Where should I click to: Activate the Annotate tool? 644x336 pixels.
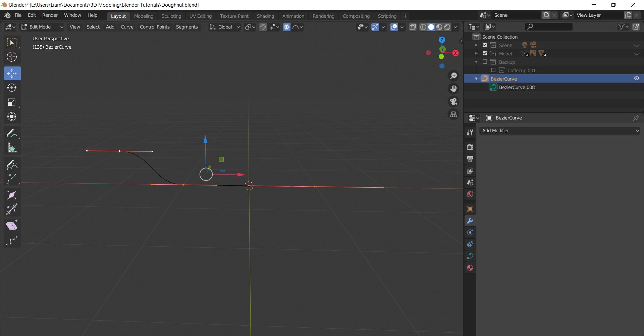click(12, 133)
